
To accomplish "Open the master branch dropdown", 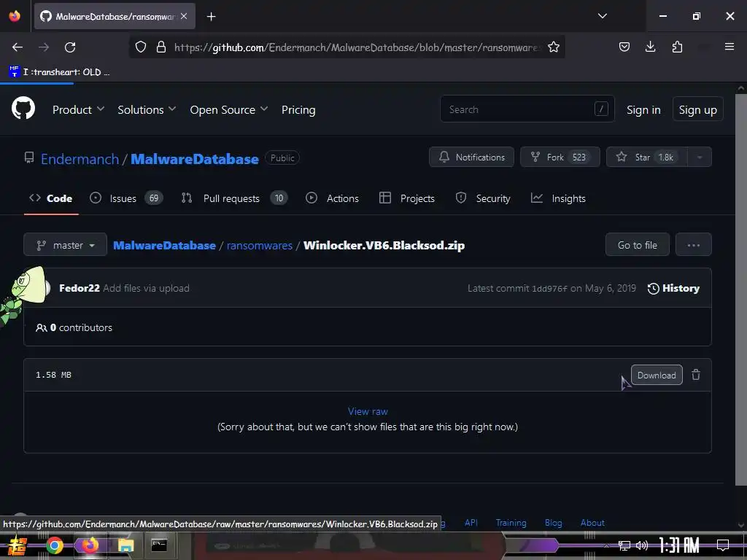I will pos(65,245).
